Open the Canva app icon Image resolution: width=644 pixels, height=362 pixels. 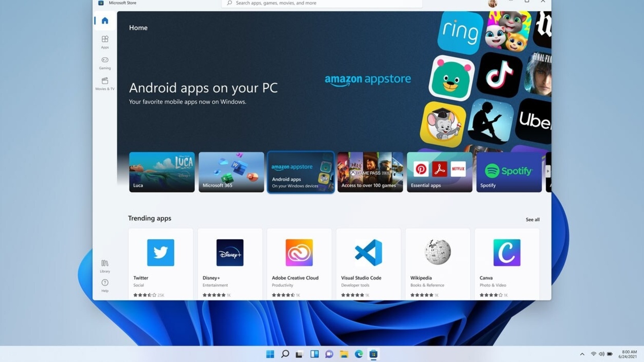click(507, 253)
